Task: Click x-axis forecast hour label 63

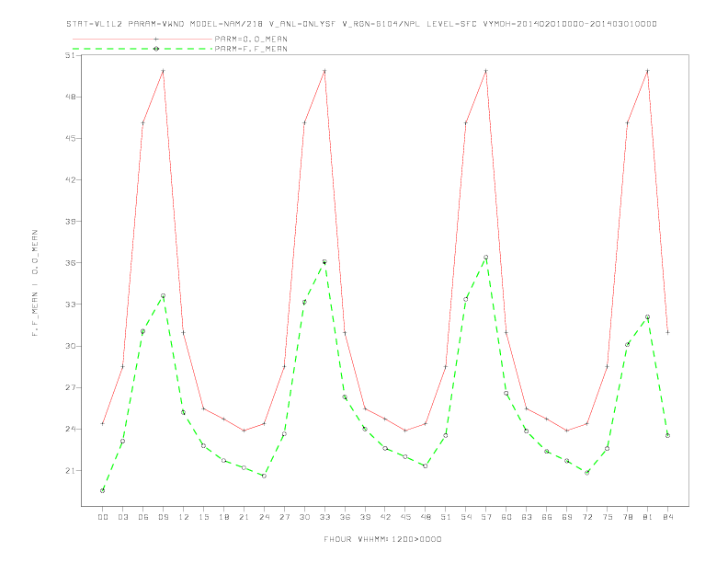Action: coord(527,517)
